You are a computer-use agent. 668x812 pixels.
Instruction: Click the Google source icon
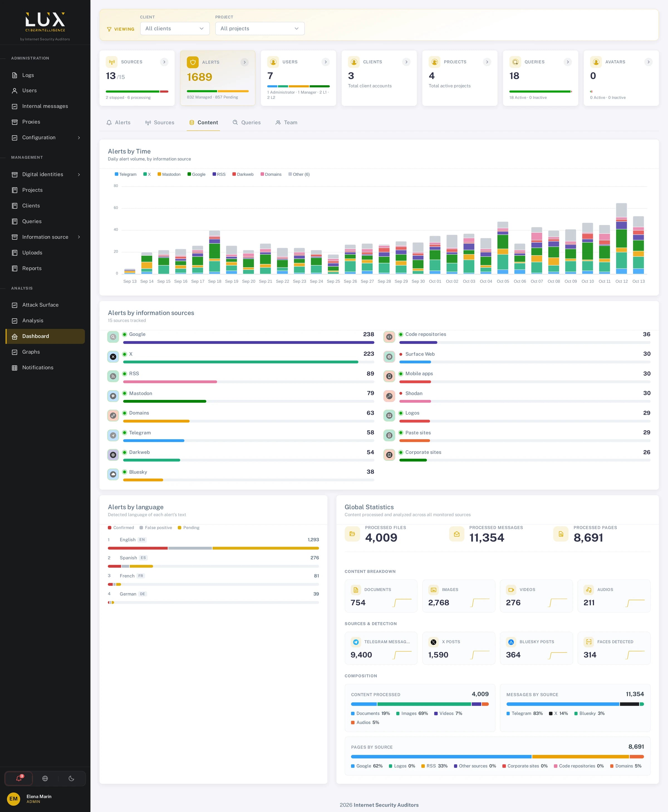tap(113, 337)
